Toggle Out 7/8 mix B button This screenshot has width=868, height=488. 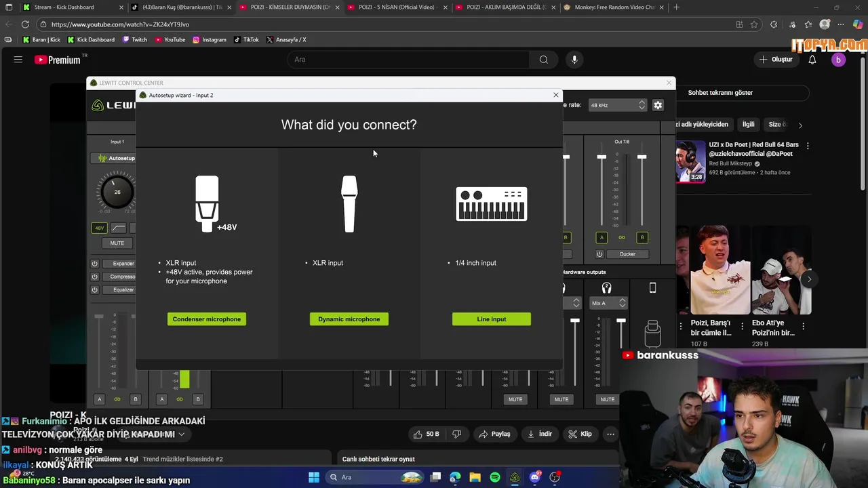coord(642,237)
